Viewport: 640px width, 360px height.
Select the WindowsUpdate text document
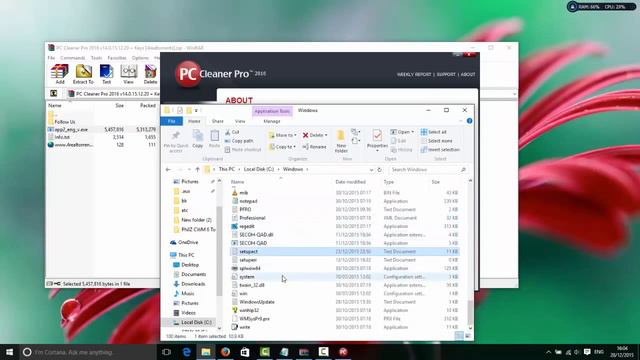click(x=257, y=302)
